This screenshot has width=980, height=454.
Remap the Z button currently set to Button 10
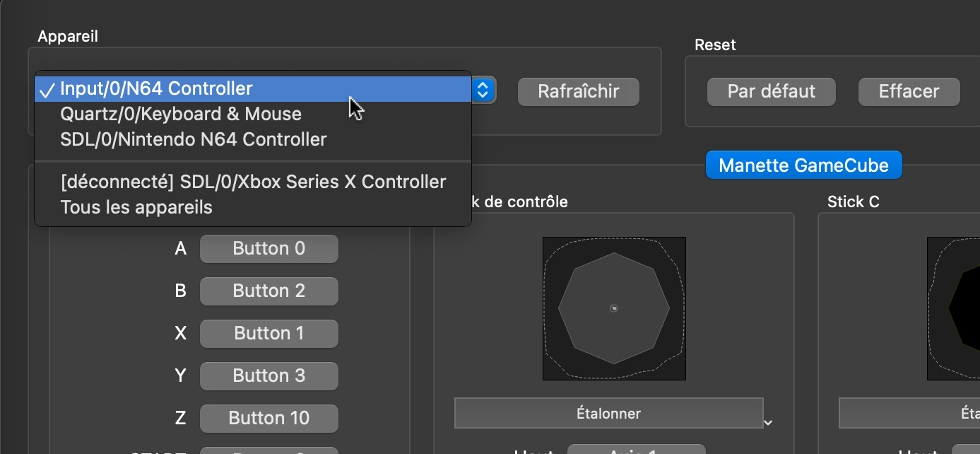(x=268, y=418)
